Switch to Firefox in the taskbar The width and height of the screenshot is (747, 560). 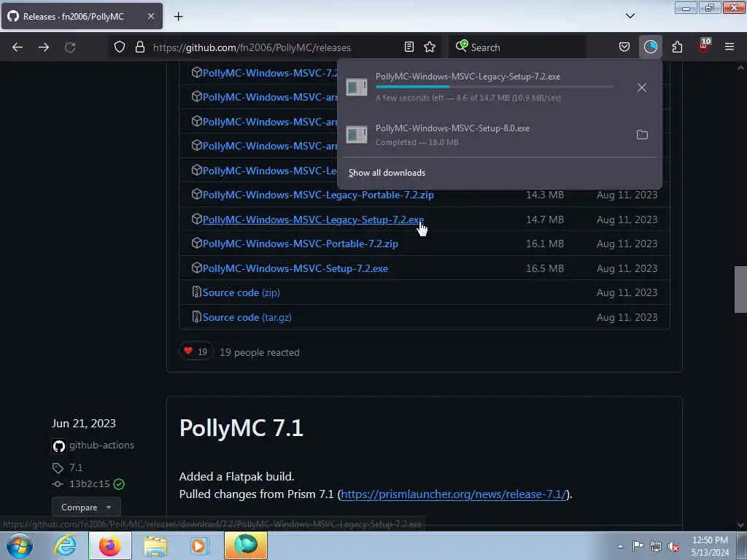click(x=110, y=545)
